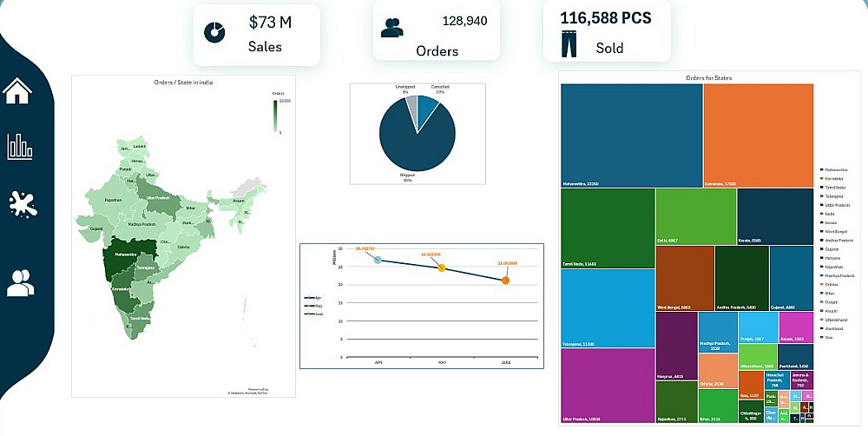Select the $73 M Sales card

(256, 35)
